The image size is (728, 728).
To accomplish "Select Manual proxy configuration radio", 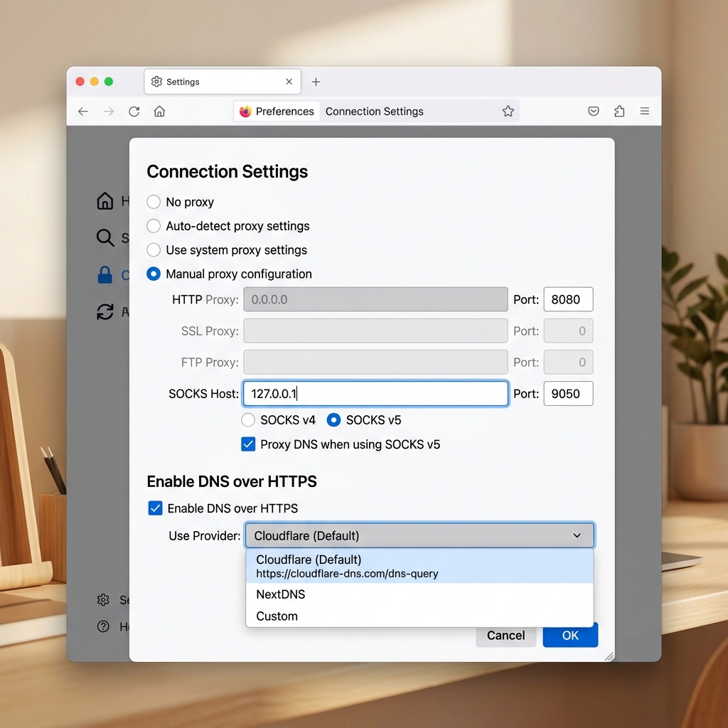I will tap(154, 274).
